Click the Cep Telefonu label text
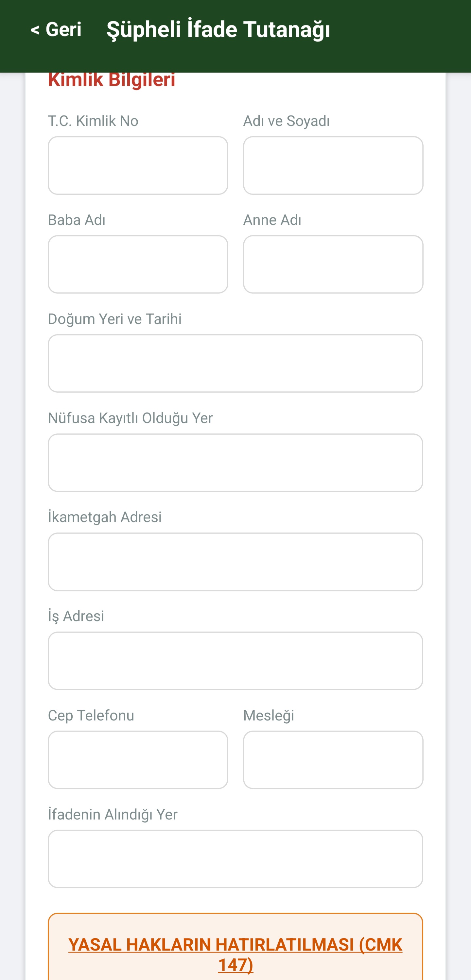The image size is (471, 980). pyautogui.click(x=91, y=715)
